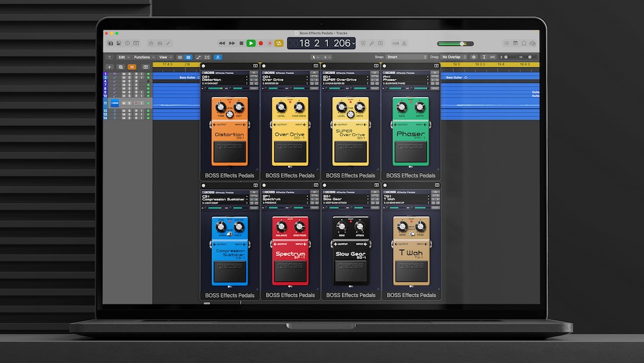Open the left-click pointer tool menu
This screenshot has height=363, width=644.
[x=315, y=57]
